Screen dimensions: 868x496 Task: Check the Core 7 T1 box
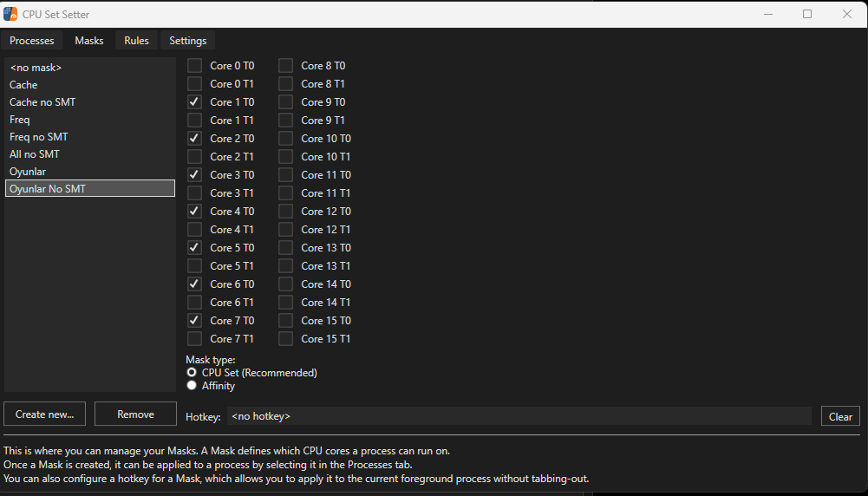[194, 339]
